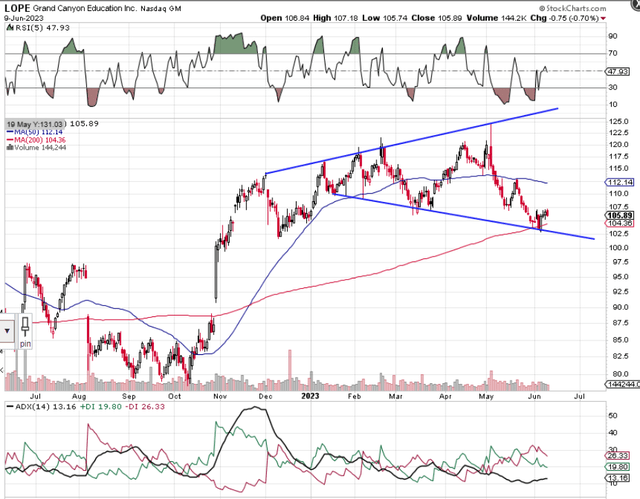Click the 2023 year label on time axis
This screenshot has height=499, width=640.
[x=310, y=396]
